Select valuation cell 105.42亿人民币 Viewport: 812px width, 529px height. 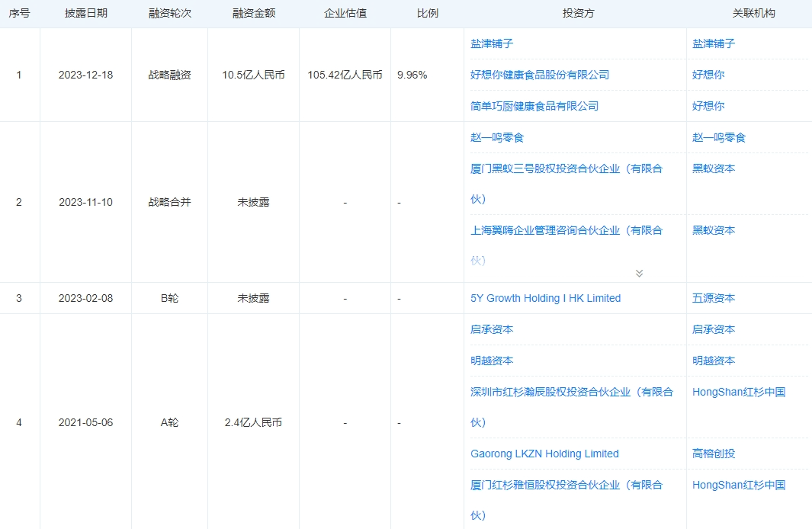click(345, 75)
